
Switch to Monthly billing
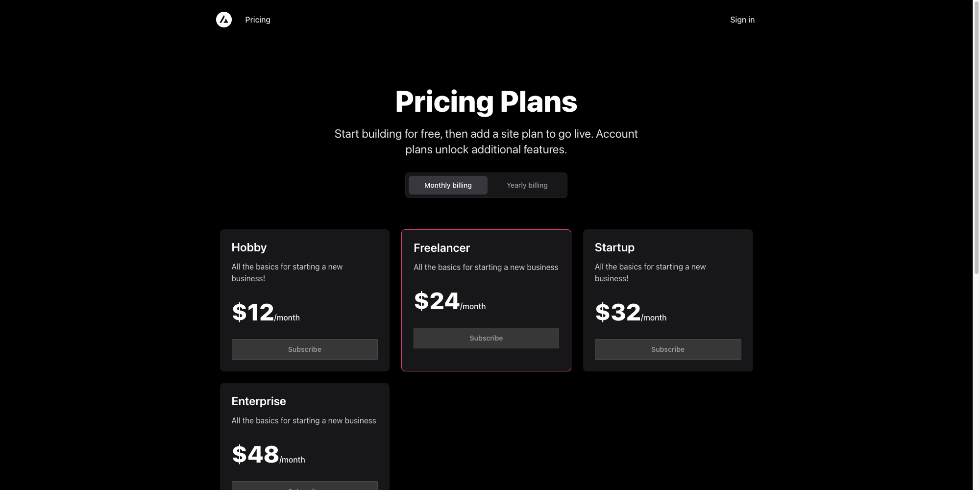(448, 185)
